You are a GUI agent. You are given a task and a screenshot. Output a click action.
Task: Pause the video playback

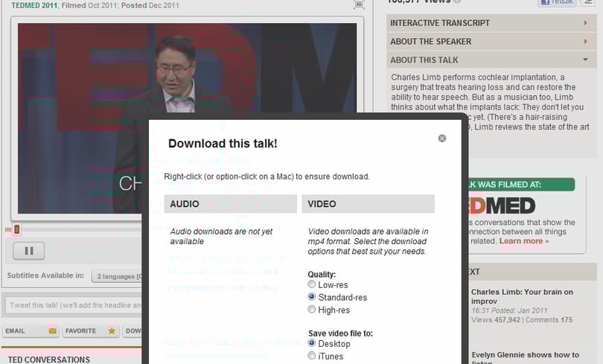(x=29, y=251)
